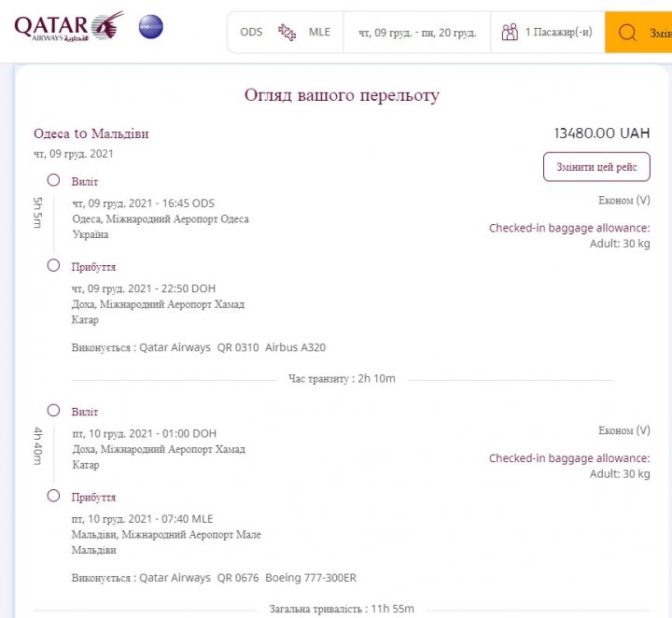Select the Doha 01:00 departure circle marker

[53, 411]
